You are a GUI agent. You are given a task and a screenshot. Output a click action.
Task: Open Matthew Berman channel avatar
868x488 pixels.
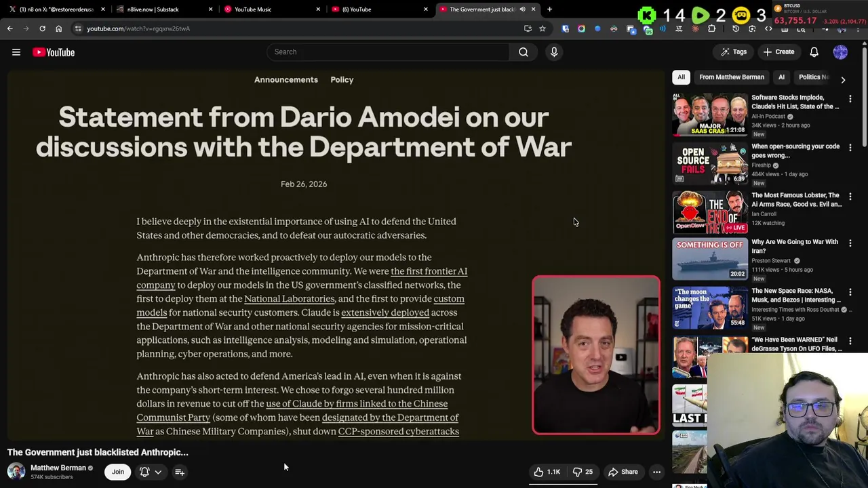click(16, 471)
